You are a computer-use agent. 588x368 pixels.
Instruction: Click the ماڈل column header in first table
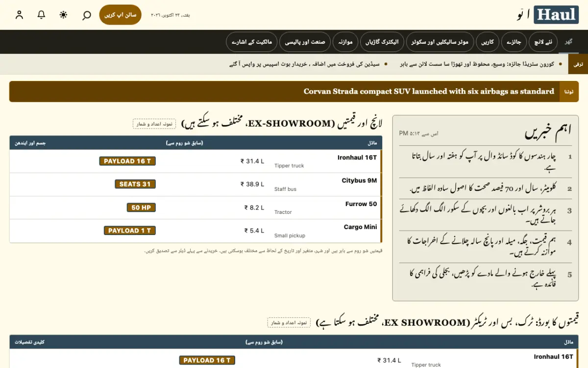pyautogui.click(x=372, y=143)
